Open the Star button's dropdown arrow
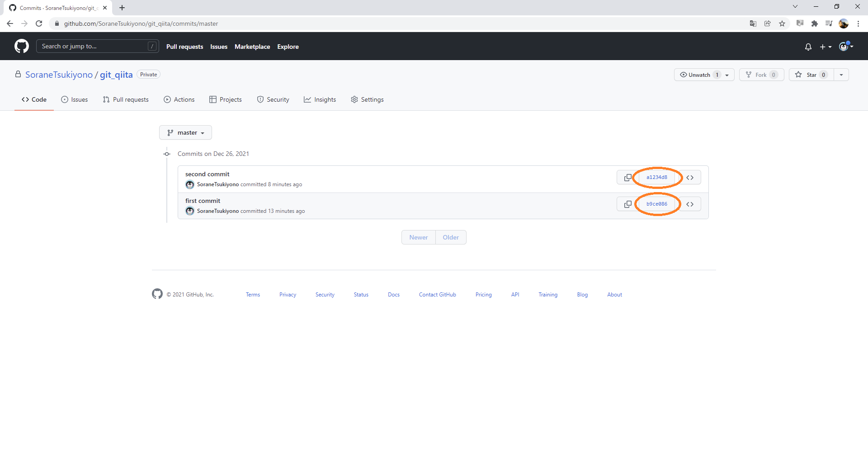Image resolution: width=868 pixels, height=470 pixels. pos(842,75)
